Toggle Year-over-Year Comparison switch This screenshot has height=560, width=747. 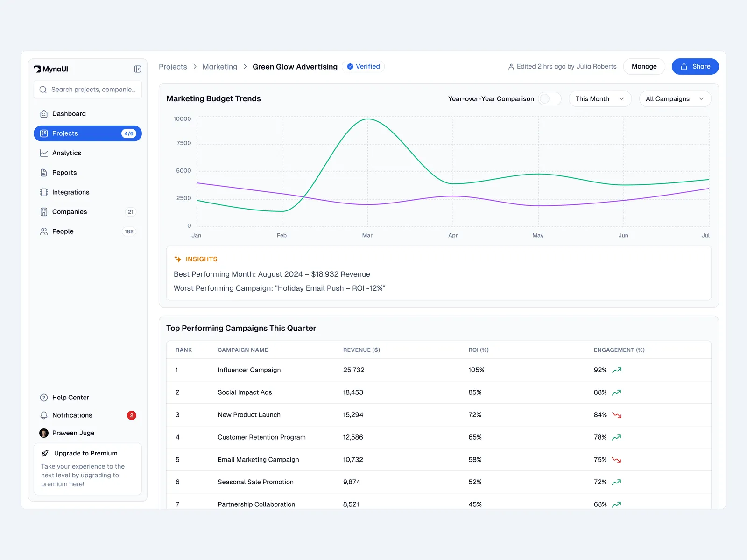click(x=550, y=99)
